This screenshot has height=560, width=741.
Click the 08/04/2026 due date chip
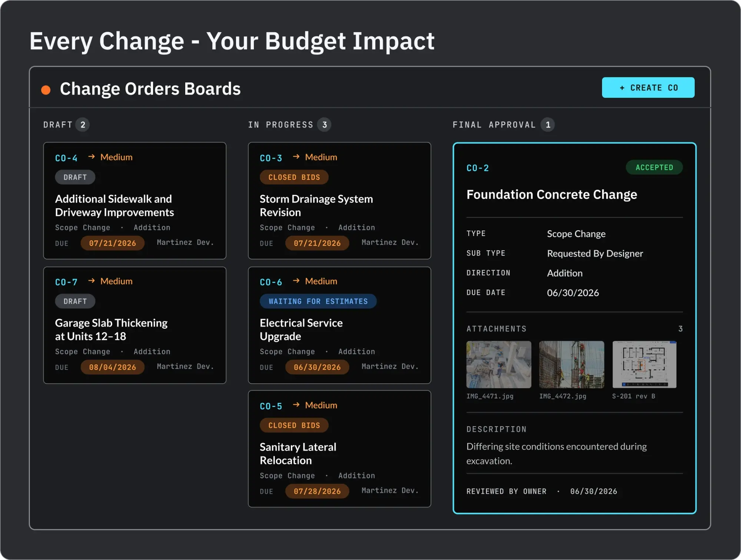pyautogui.click(x=113, y=367)
